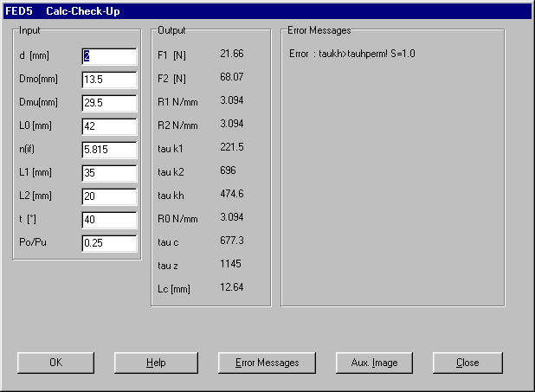Click the d [mm] wire diameter field
Viewport: 535px width, 392px height.
click(109, 56)
